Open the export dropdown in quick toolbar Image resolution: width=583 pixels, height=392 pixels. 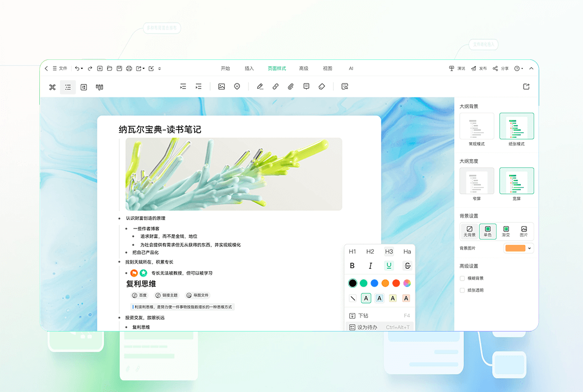pos(144,69)
